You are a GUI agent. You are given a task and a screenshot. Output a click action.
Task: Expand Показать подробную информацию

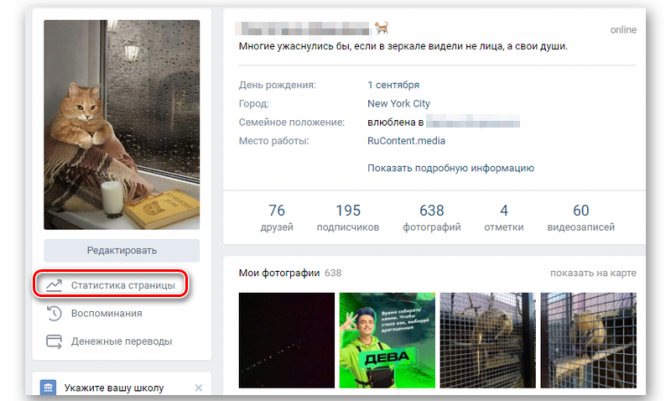pos(451,168)
